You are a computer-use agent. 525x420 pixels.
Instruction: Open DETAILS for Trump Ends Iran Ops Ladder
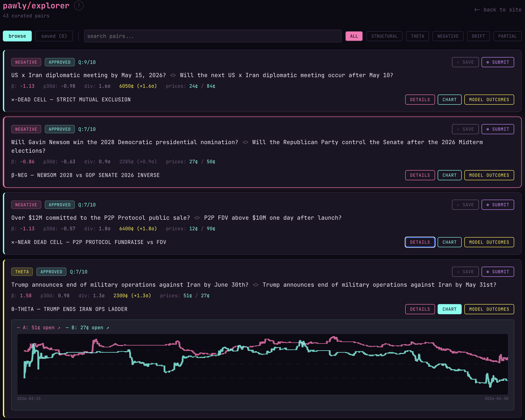tap(420, 309)
